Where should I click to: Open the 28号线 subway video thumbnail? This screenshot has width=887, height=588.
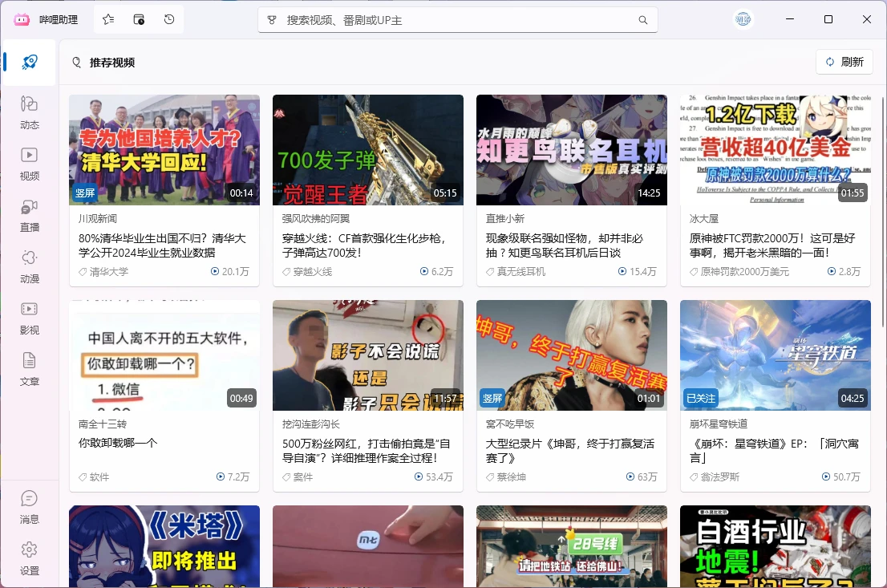pos(571,546)
